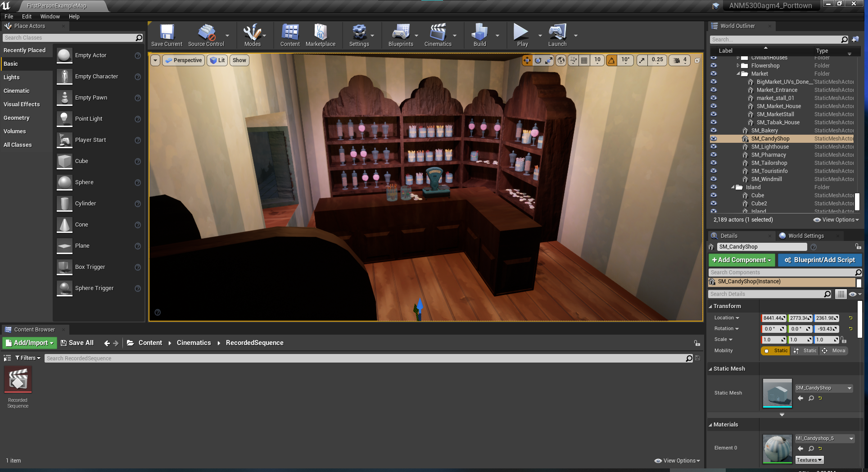This screenshot has height=472, width=868.
Task: Expand the Flowershop folder in outliner
Action: tap(738, 66)
